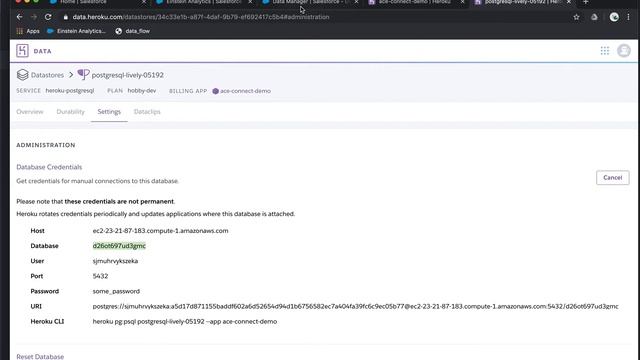Click the Password value some_password

pyautogui.click(x=116, y=291)
